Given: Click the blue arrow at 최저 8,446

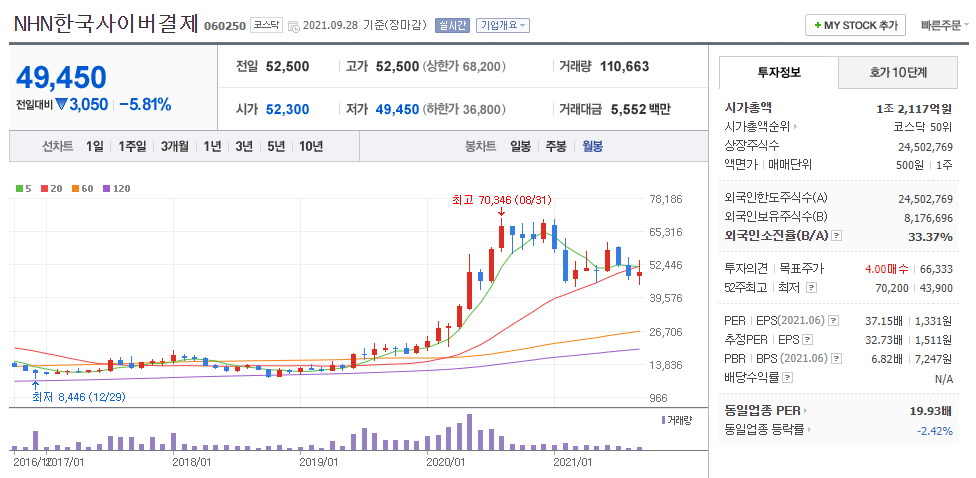Looking at the screenshot, I should (35, 383).
